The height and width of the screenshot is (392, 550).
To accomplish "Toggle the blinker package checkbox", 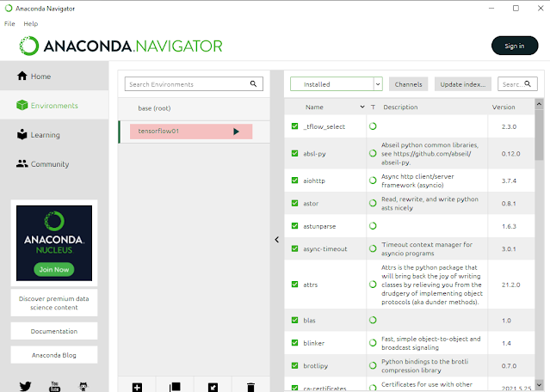I will point(294,343).
